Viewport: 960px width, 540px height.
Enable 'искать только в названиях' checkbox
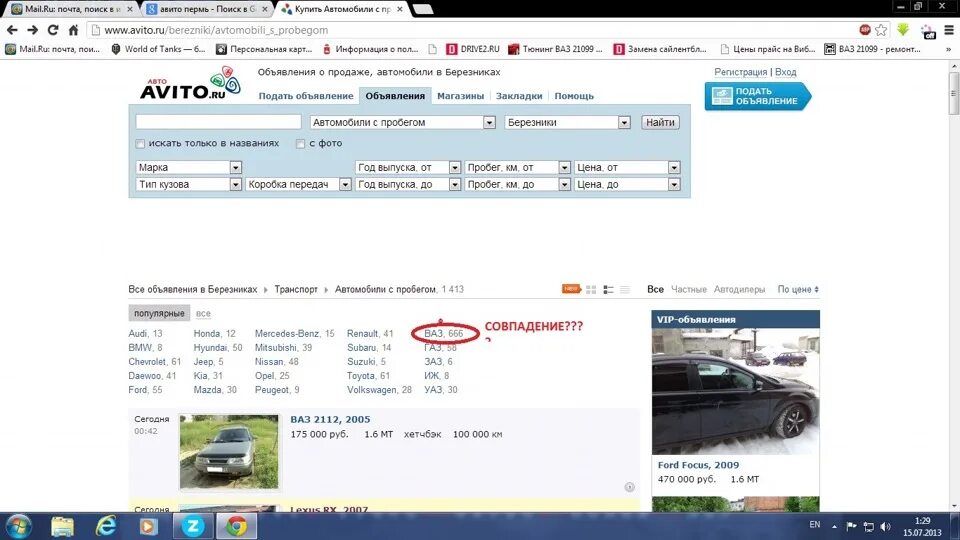(140, 144)
